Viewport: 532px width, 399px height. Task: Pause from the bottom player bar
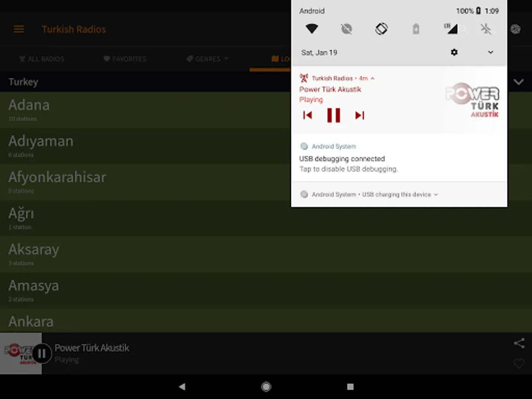click(42, 353)
